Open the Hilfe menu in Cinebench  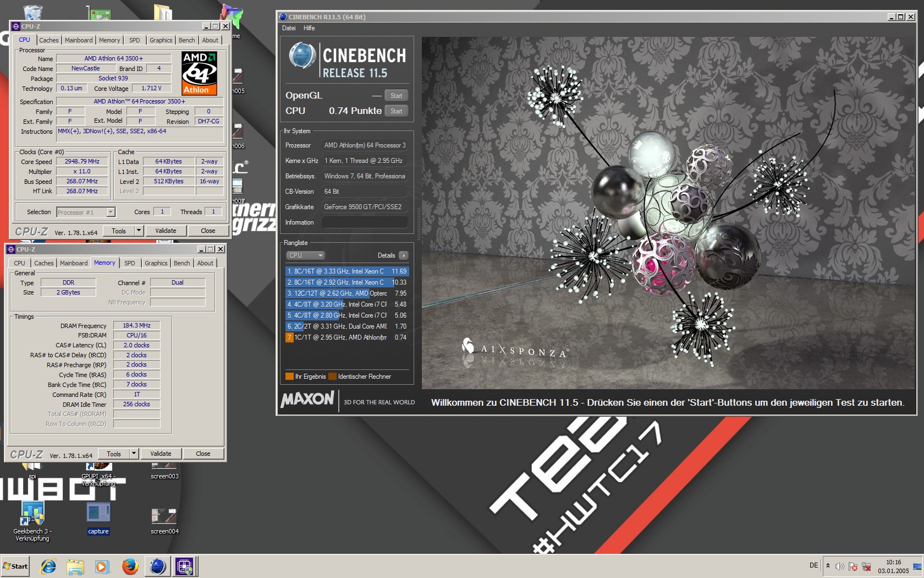[x=309, y=28]
